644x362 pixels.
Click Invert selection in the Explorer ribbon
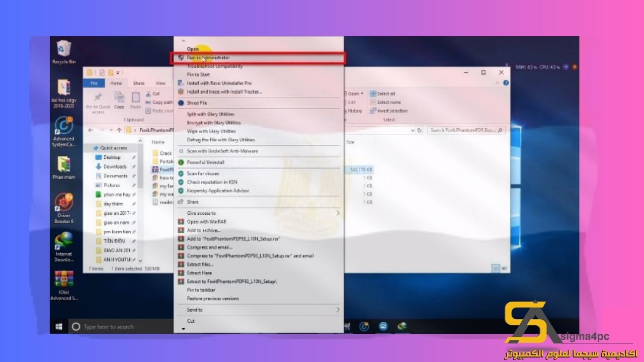click(x=389, y=111)
